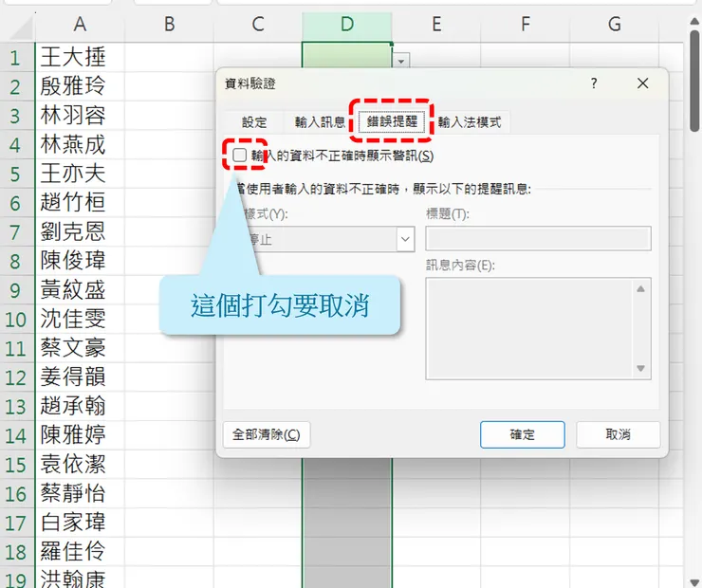Select row 10 header

point(16,319)
